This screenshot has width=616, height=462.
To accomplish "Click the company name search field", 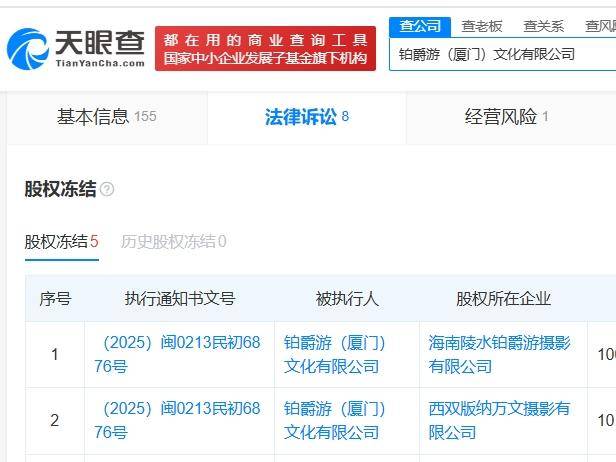I will [x=502, y=54].
